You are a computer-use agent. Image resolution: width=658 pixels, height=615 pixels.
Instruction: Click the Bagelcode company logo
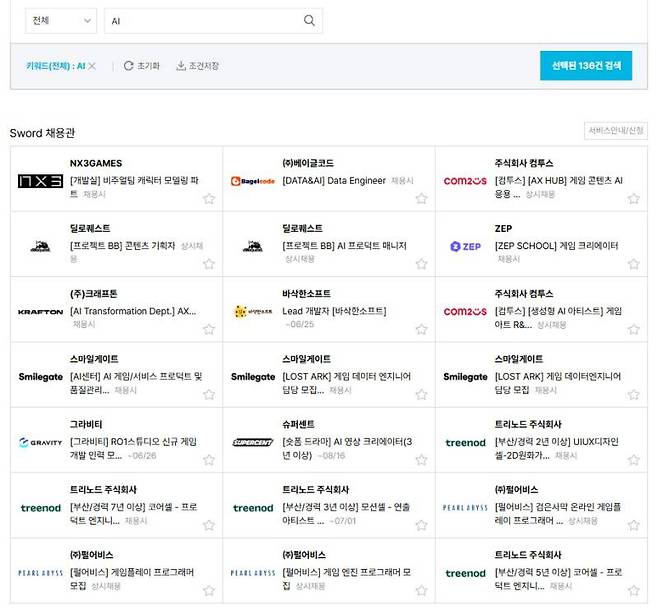(x=253, y=181)
